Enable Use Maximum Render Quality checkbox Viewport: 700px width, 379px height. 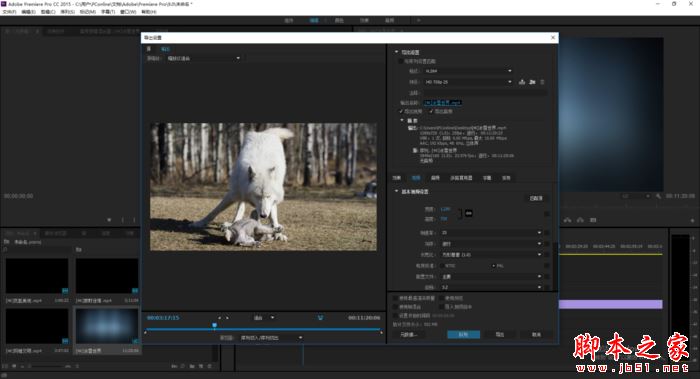click(395, 298)
